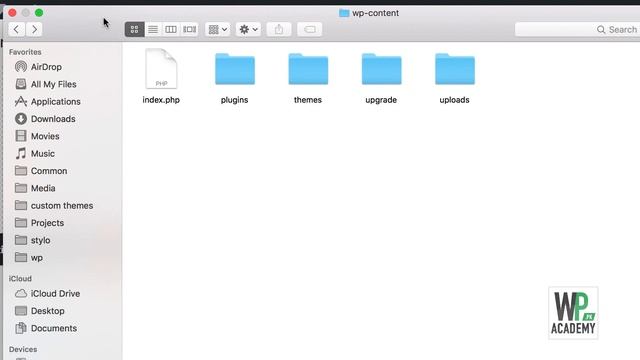
Task: Click the index.php file name label
Action: (161, 100)
